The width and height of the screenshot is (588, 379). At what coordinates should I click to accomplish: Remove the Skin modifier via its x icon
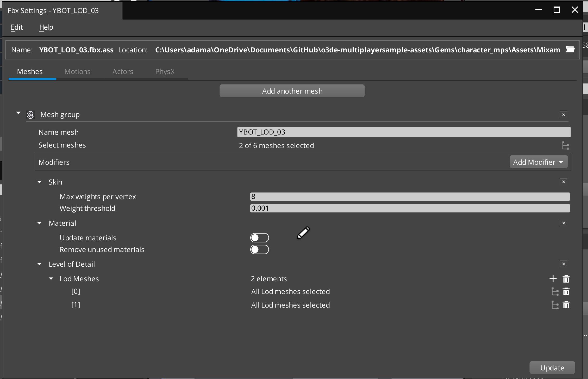(564, 182)
